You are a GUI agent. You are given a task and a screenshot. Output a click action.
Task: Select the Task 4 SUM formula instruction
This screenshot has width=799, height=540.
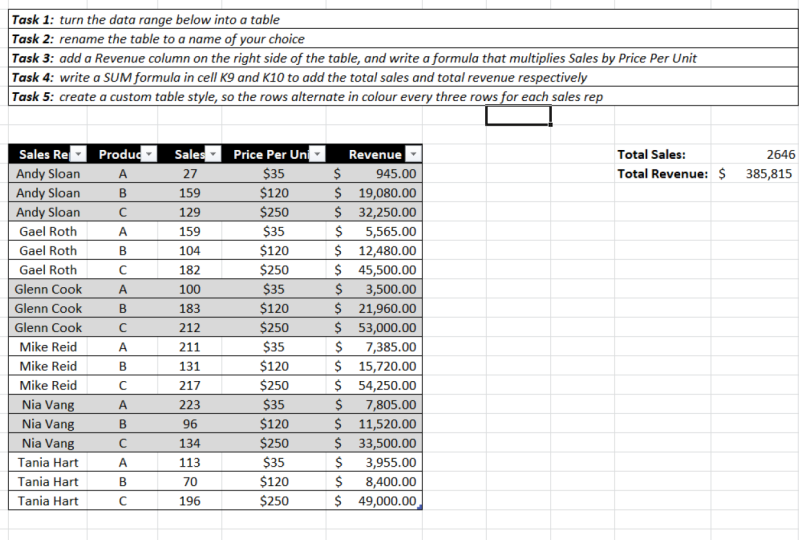(x=403, y=77)
